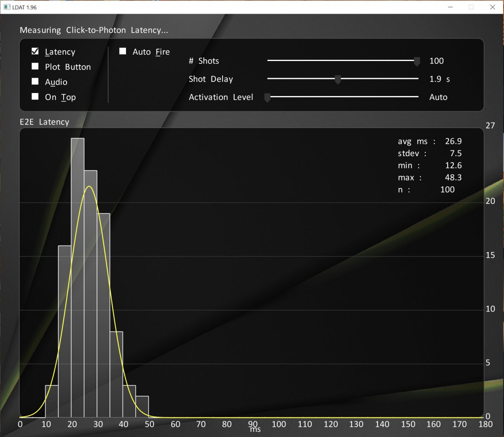Click the '180' x-axis tick label
Image resolution: width=504 pixels, height=437 pixels.
[485, 424]
